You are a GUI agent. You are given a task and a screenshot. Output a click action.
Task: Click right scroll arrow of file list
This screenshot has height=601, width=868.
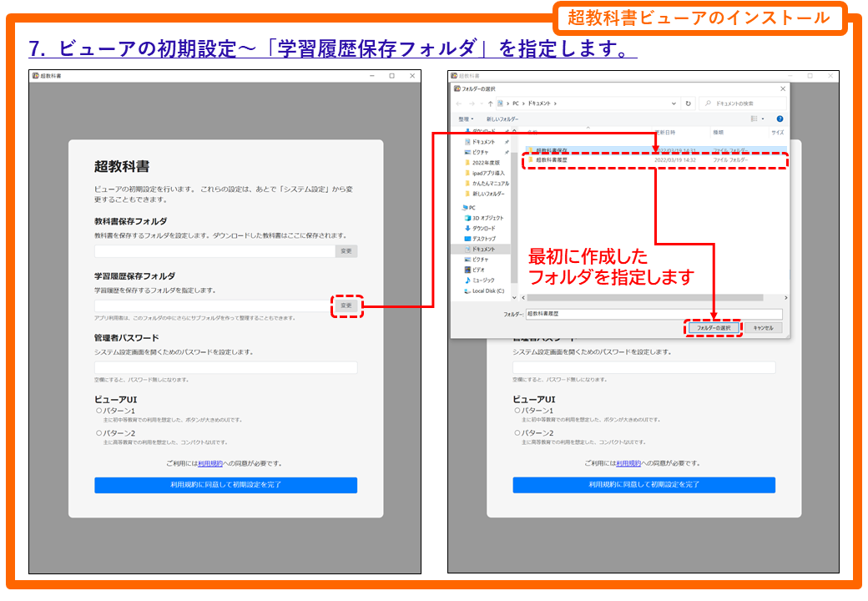click(785, 298)
